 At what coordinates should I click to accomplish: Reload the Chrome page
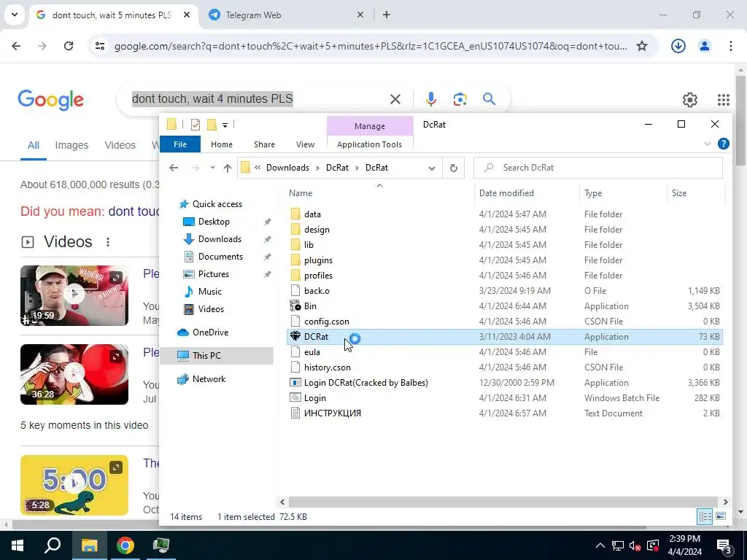point(69,46)
